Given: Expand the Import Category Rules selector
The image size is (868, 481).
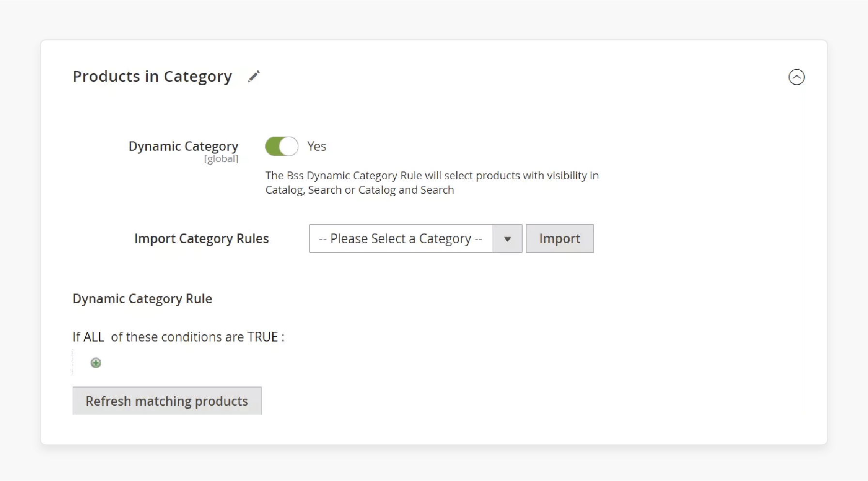Looking at the screenshot, I should 507,238.
